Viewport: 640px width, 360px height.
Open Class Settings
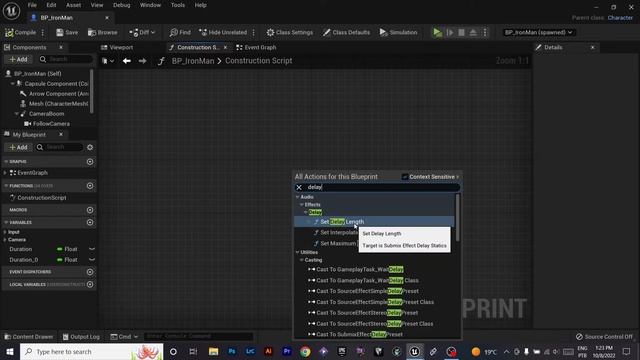[x=290, y=32]
